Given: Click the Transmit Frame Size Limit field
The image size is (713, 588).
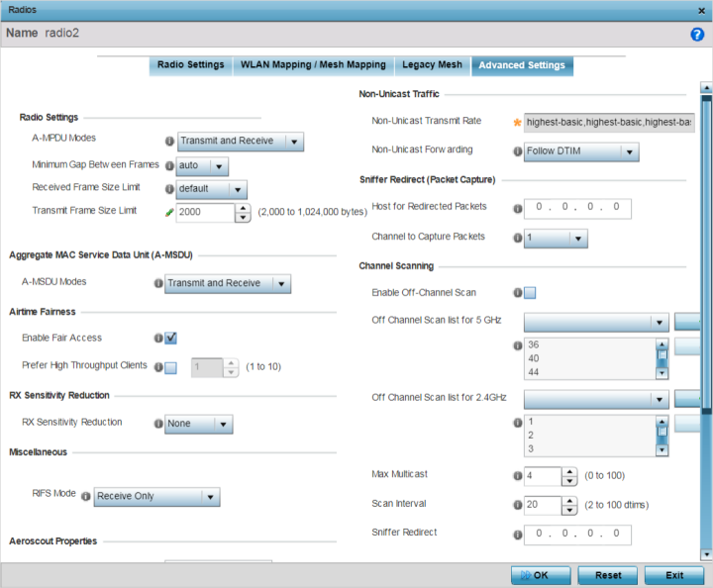Looking at the screenshot, I should coord(206,212).
